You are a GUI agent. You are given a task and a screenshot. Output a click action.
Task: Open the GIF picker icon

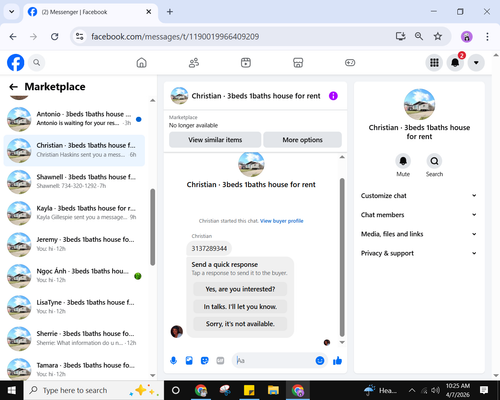(x=220, y=361)
